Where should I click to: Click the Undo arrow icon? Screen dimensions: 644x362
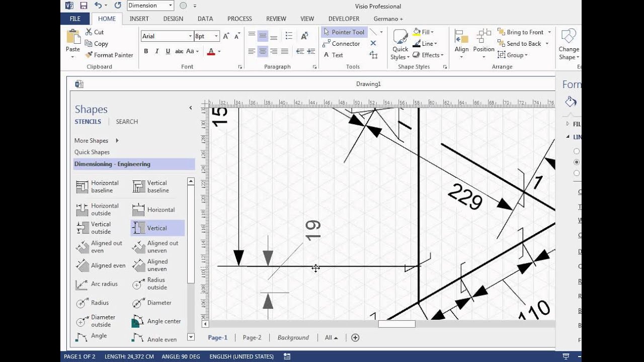99,6
